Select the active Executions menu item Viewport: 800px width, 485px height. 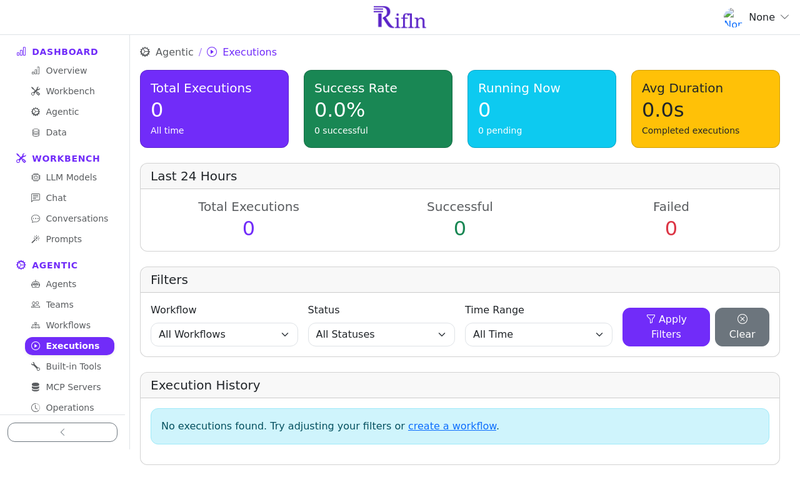69,346
